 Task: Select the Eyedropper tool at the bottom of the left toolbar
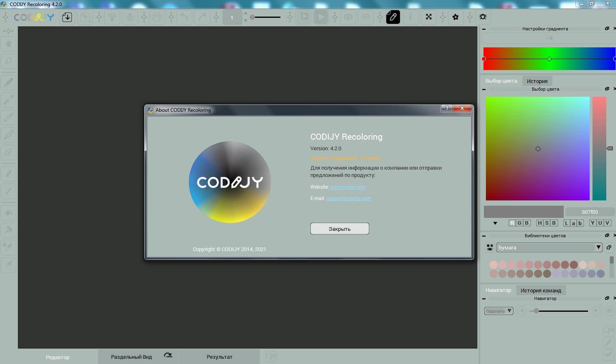9,265
